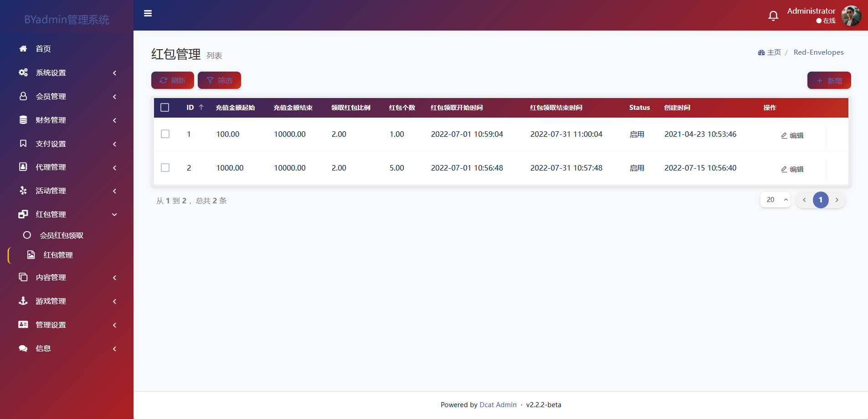Click the 启用 status in row 1

click(x=637, y=134)
